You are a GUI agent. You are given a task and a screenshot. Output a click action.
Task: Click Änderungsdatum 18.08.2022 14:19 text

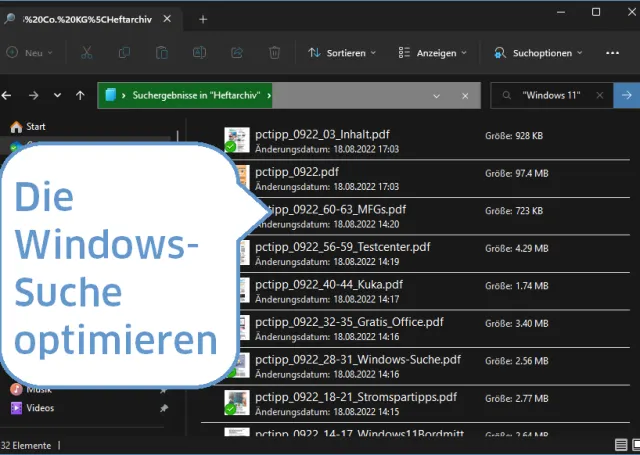click(x=327, y=262)
